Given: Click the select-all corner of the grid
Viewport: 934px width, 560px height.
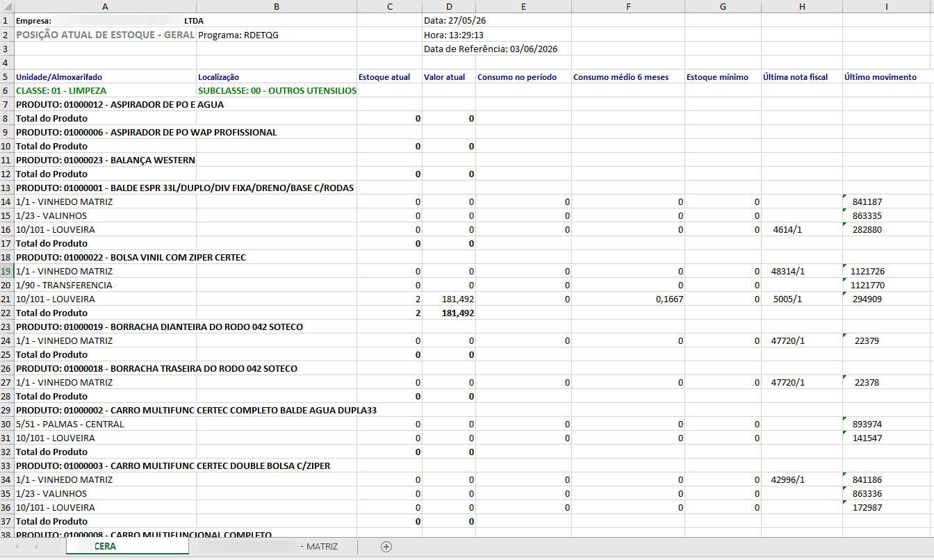Looking at the screenshot, I should [x=6, y=6].
